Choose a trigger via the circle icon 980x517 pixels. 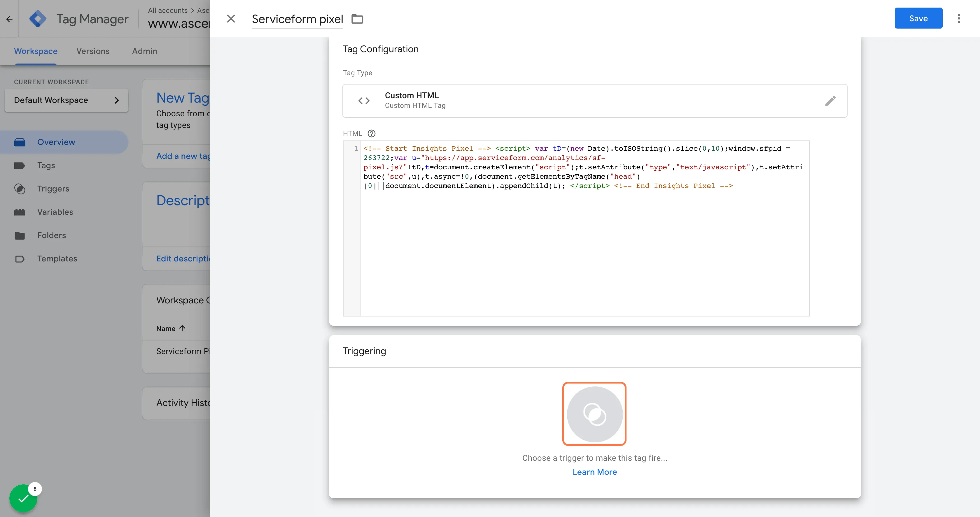(x=595, y=414)
